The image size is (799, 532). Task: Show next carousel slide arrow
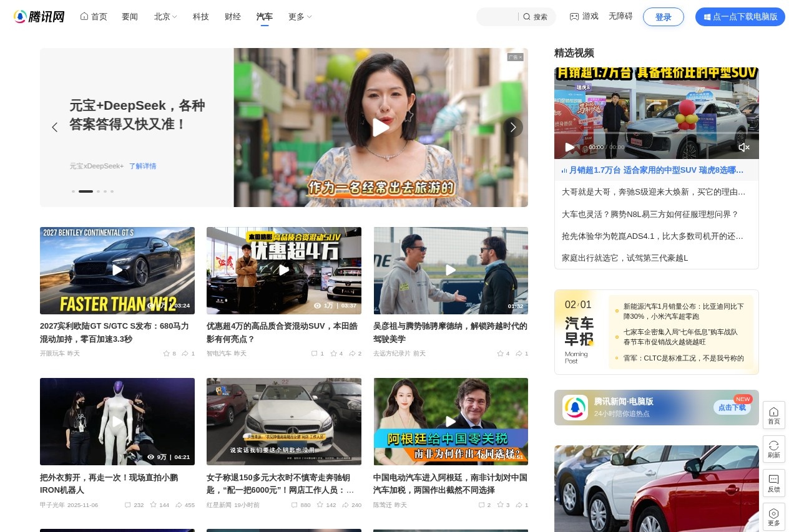click(513, 127)
